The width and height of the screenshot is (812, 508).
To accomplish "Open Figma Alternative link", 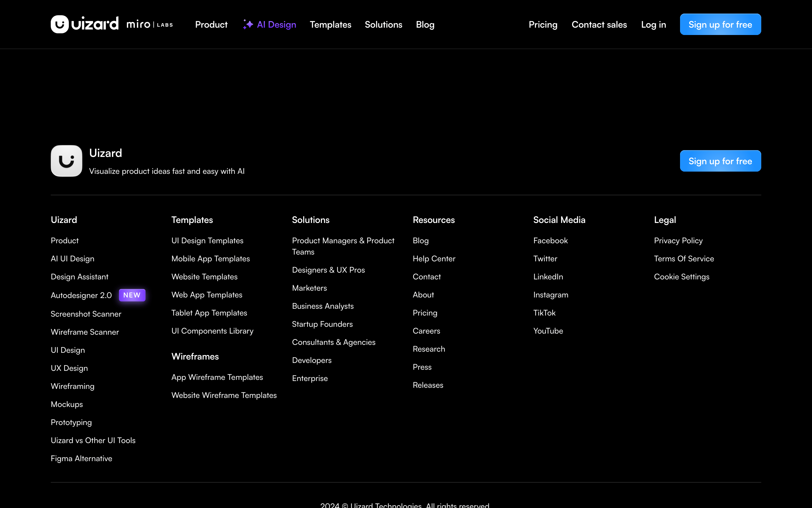I will [81, 458].
